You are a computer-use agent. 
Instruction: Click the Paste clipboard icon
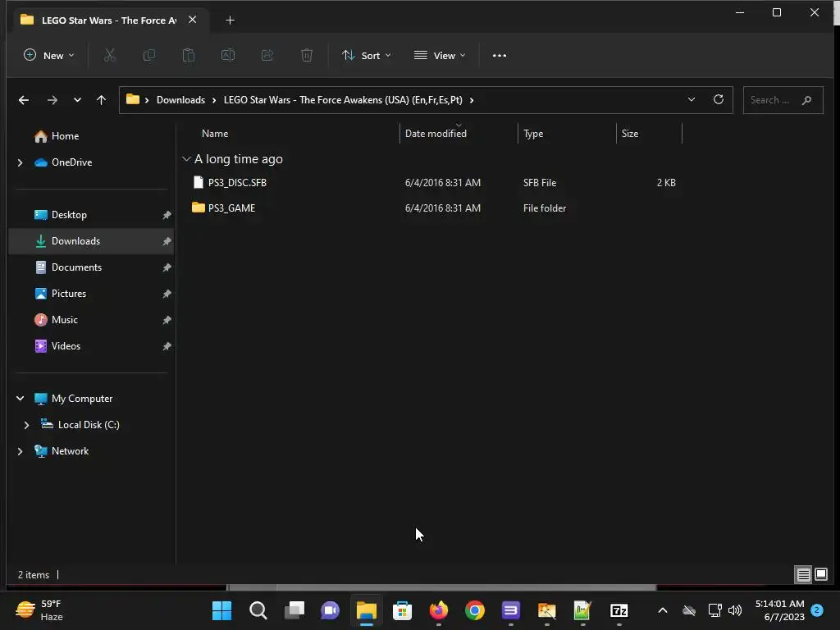189,55
